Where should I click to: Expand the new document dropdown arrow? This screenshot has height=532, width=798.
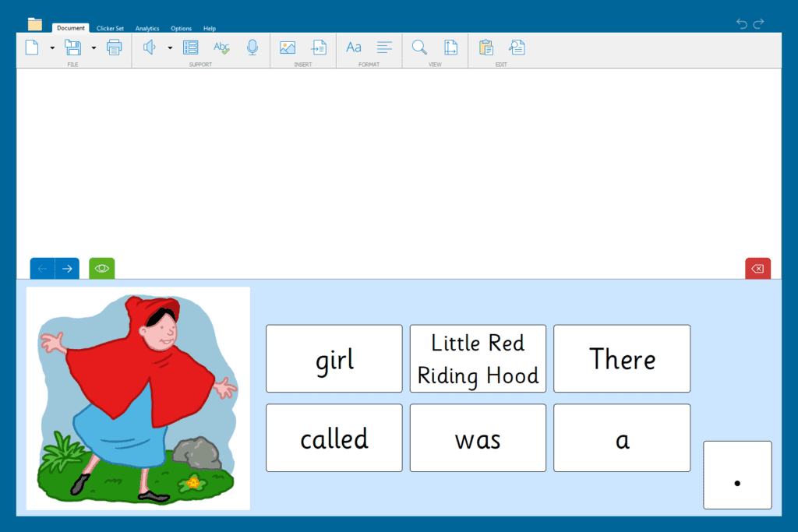tap(52, 48)
